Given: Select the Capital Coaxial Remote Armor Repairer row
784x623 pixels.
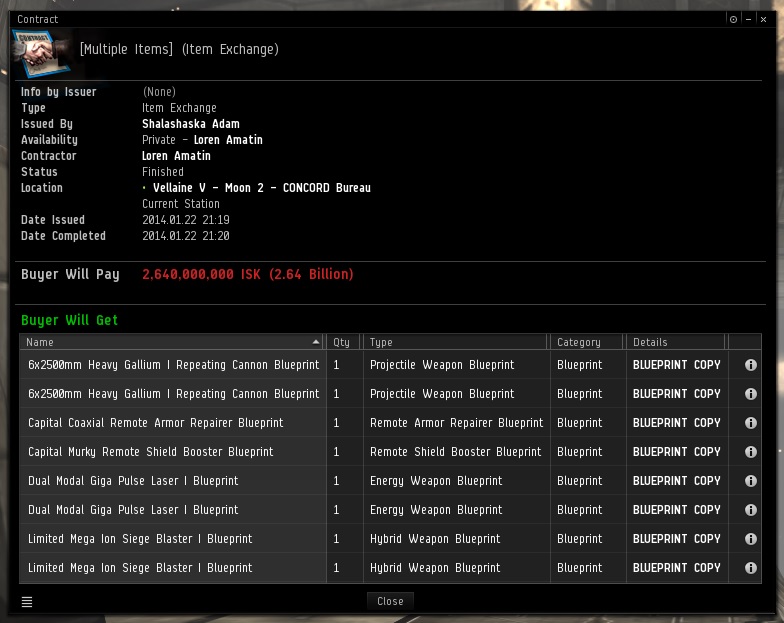Looking at the screenshot, I should pos(155,423).
